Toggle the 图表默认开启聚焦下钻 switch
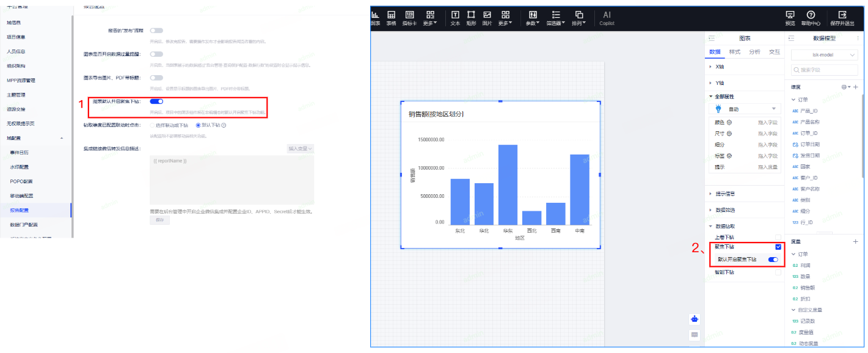This screenshot has height=353, width=868. (156, 101)
